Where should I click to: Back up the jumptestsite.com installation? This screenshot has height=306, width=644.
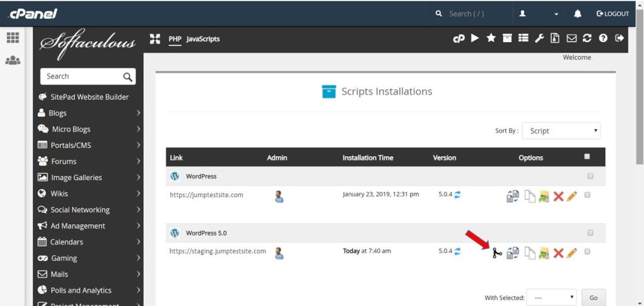544,196
